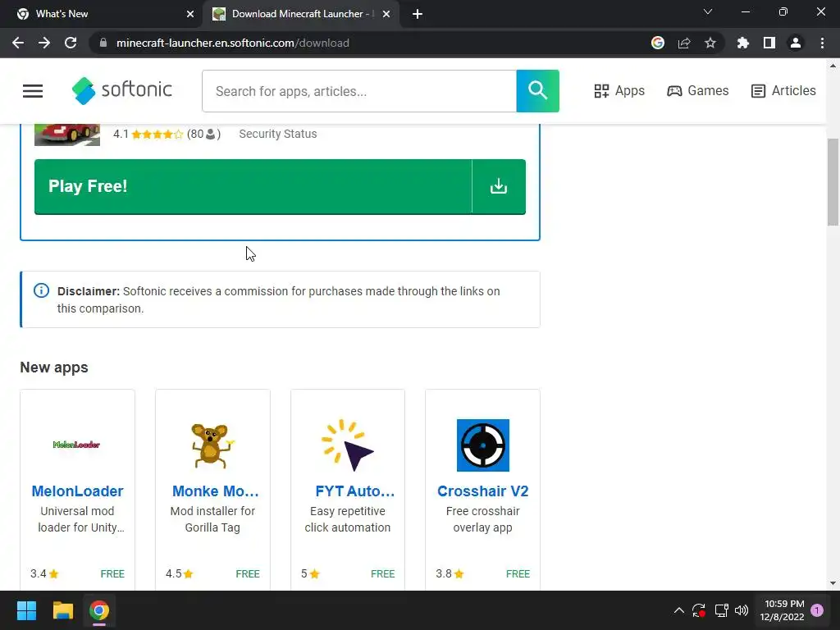The image size is (840, 630).
Task: Click the Softonic logo
Action: 122,90
